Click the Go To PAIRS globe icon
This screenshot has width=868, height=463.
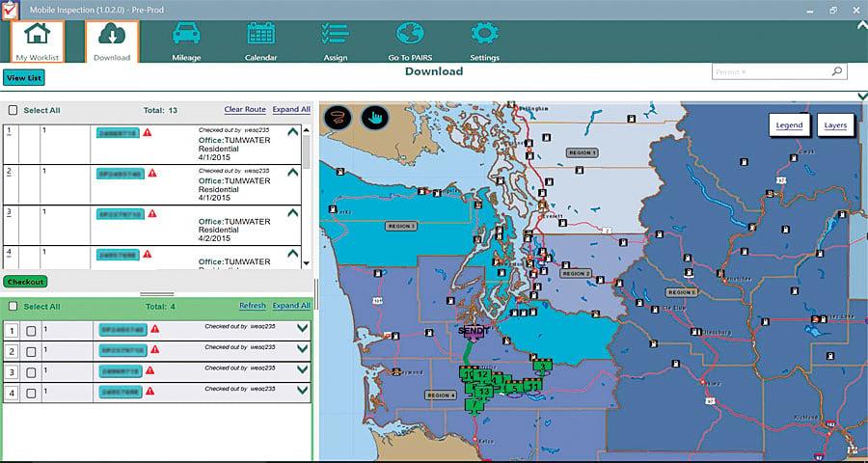pos(410,35)
